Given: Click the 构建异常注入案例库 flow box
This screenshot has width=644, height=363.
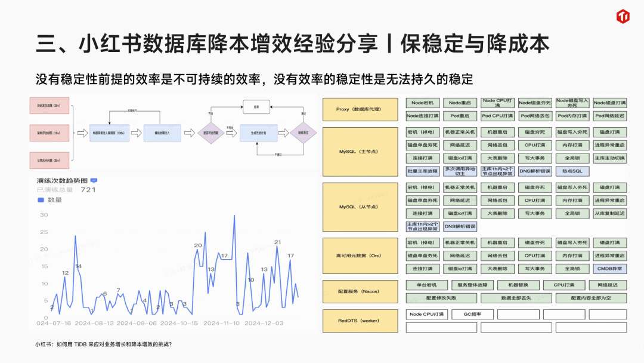Looking at the screenshot, I should point(109,133).
